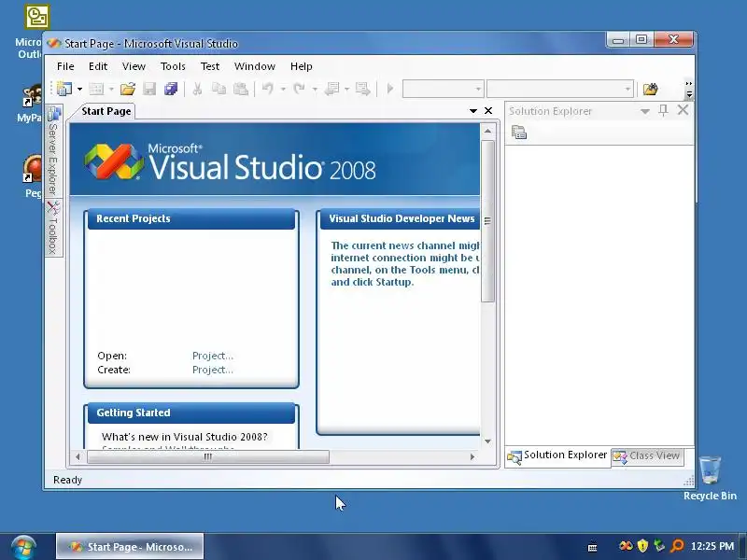Screen dimensions: 747x560
Task: Switch to the Solution Explorer bottom tab
Action: point(557,456)
